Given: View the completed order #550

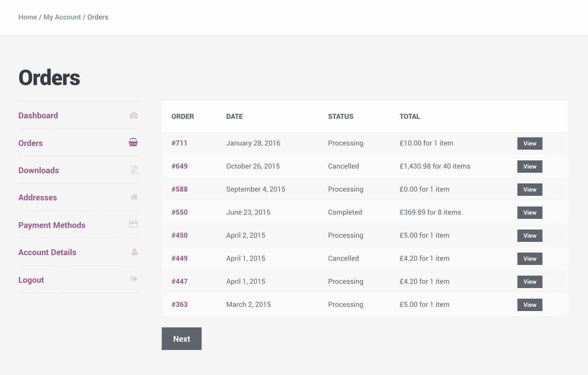Looking at the screenshot, I should coord(530,212).
